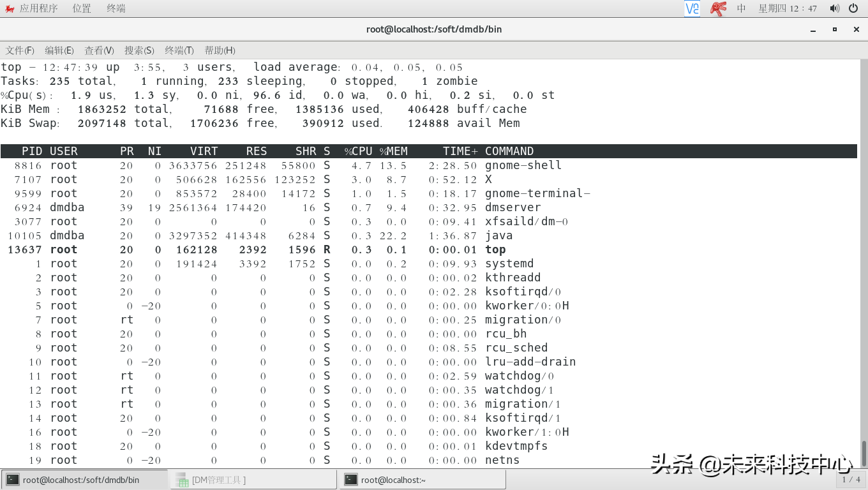Click the kthreadd command text
Image resolution: width=868 pixels, height=490 pixels.
513,278
